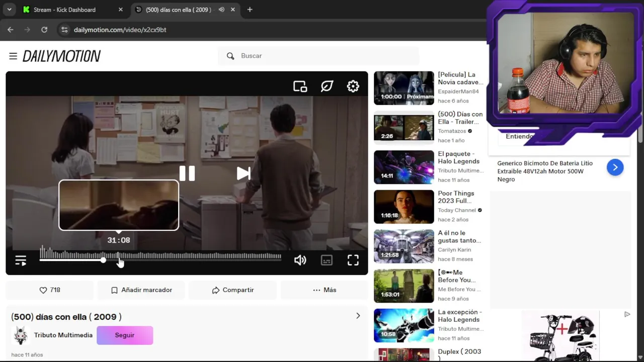Image resolution: width=644 pixels, height=362 pixels.
Task: Open the Más options menu
Action: click(x=325, y=290)
